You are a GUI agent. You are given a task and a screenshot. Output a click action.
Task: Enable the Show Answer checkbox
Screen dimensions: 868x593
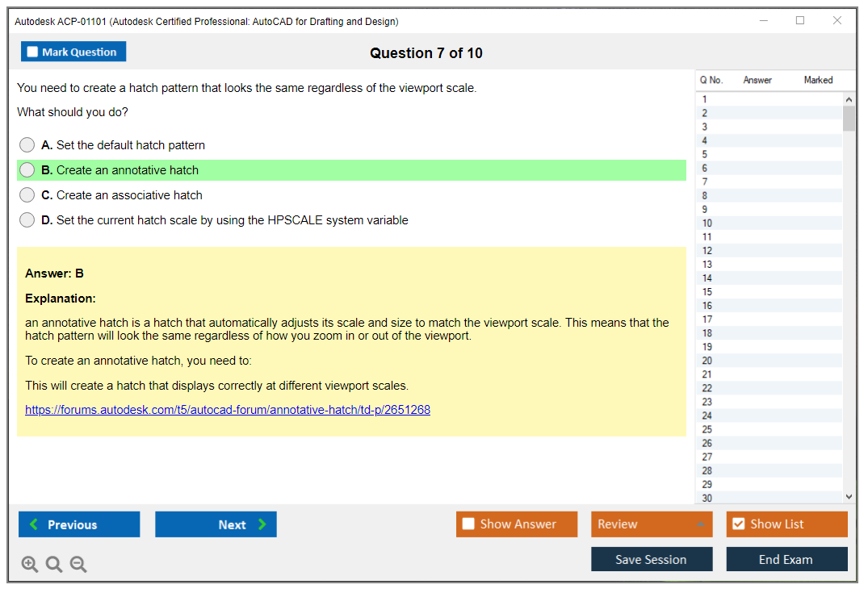[x=468, y=524]
